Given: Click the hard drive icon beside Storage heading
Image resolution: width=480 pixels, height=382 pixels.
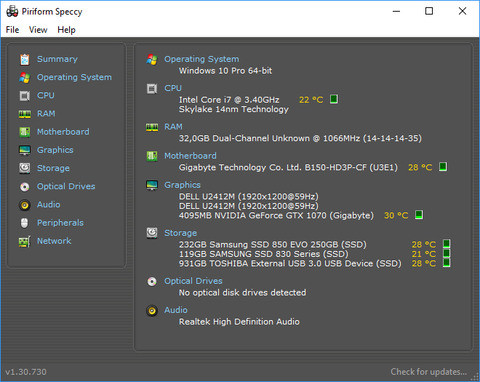Looking at the screenshot, I should tap(152, 233).
